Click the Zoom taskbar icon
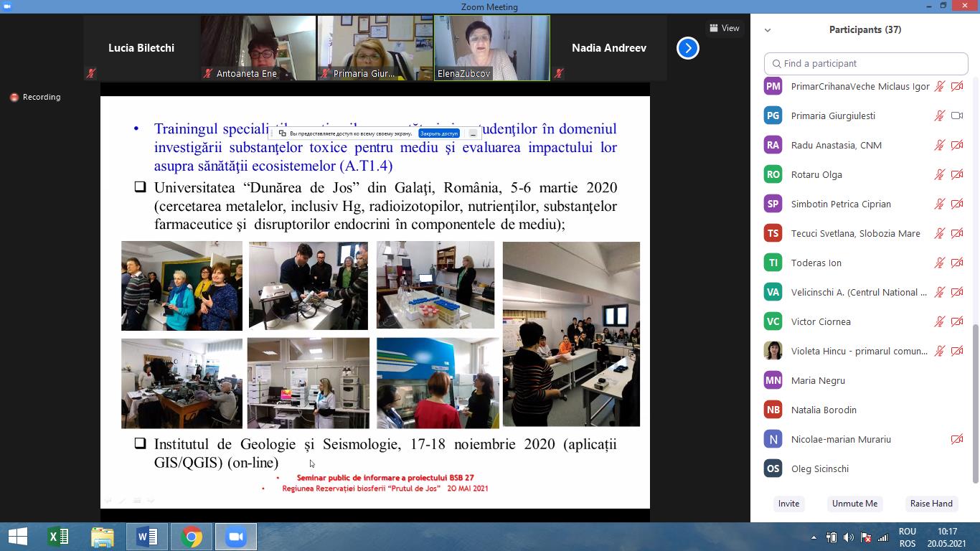Image resolution: width=980 pixels, height=551 pixels. coord(235,537)
